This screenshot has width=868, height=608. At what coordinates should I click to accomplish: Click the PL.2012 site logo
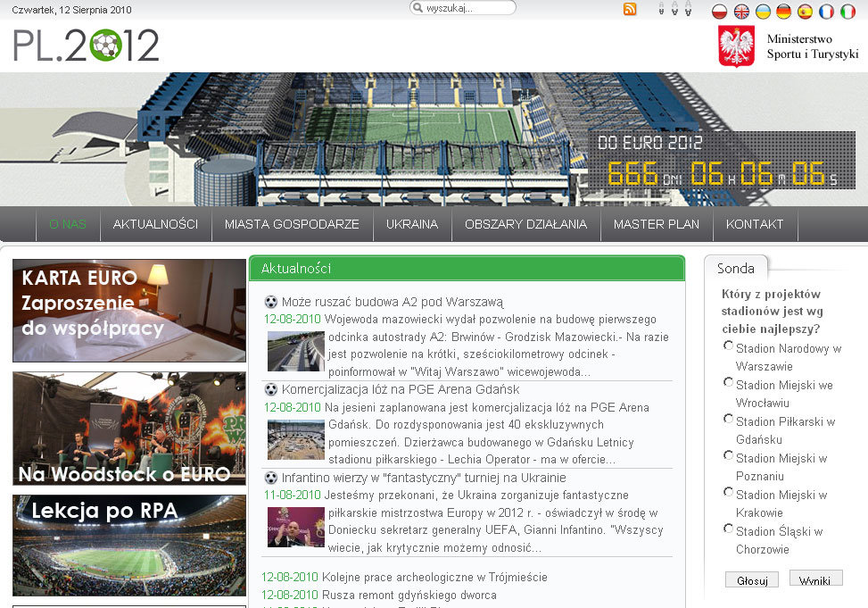click(86, 46)
